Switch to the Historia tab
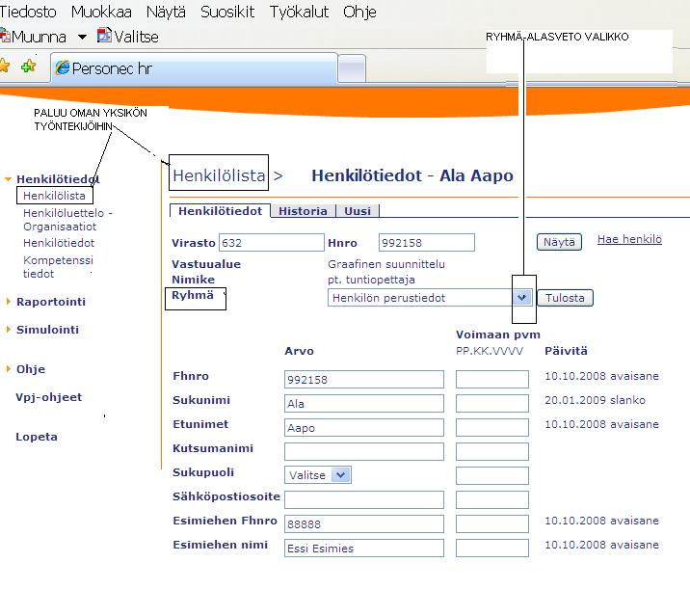Viewport: 690px width, 616px height. 303,211
